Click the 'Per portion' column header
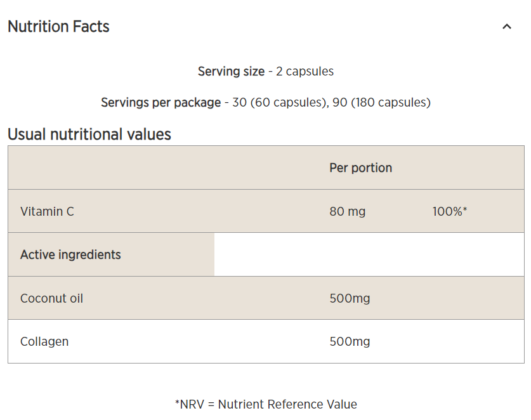 click(360, 167)
